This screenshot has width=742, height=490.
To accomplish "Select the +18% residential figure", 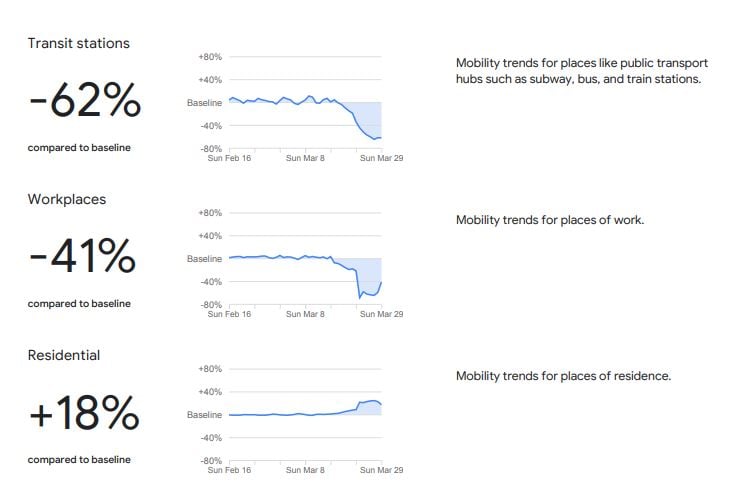I will click(x=84, y=412).
